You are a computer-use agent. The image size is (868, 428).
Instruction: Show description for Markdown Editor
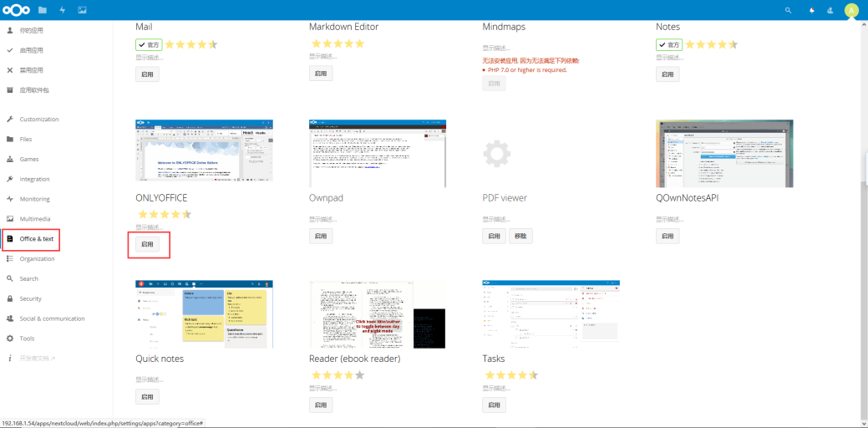tap(322, 56)
